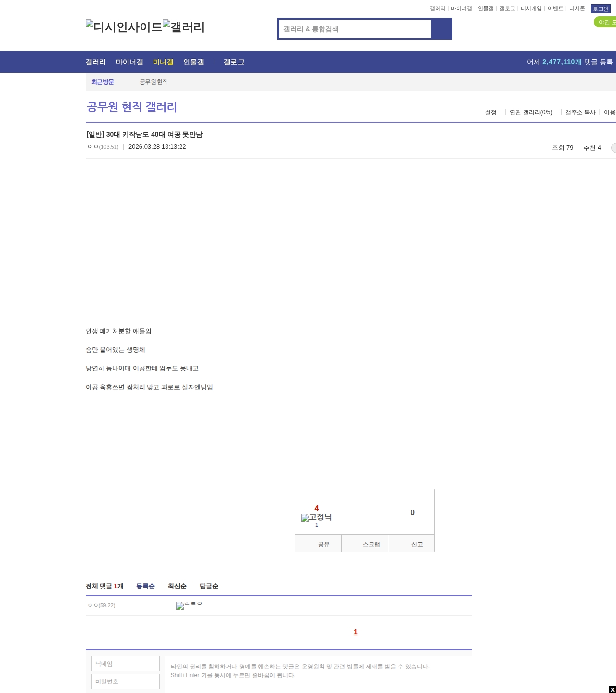Click commenter ㅇㅇ(59.22)
This screenshot has width=616, height=693.
102,605
